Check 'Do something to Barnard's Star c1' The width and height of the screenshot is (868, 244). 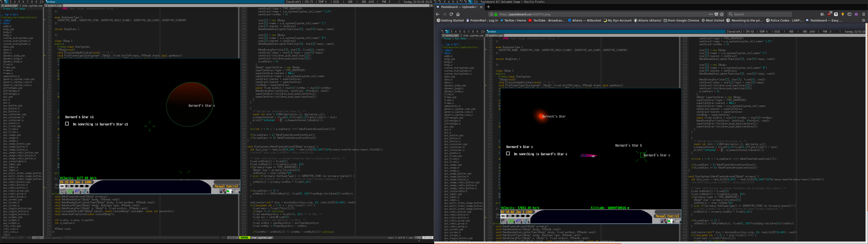[x=67, y=124]
